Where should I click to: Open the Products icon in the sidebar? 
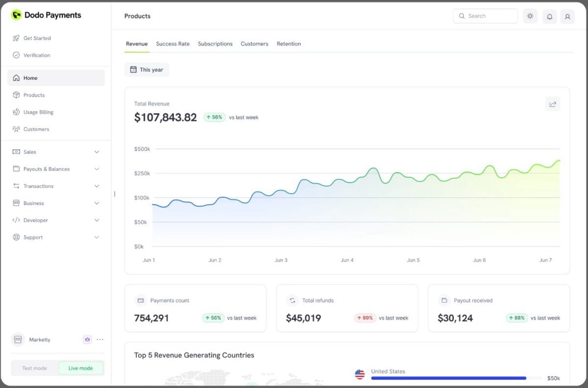click(16, 95)
